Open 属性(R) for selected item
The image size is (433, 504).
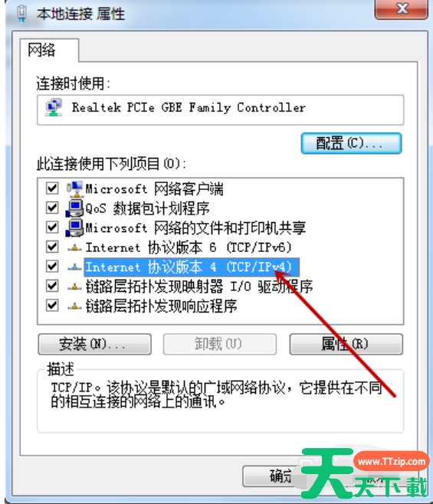(x=346, y=344)
